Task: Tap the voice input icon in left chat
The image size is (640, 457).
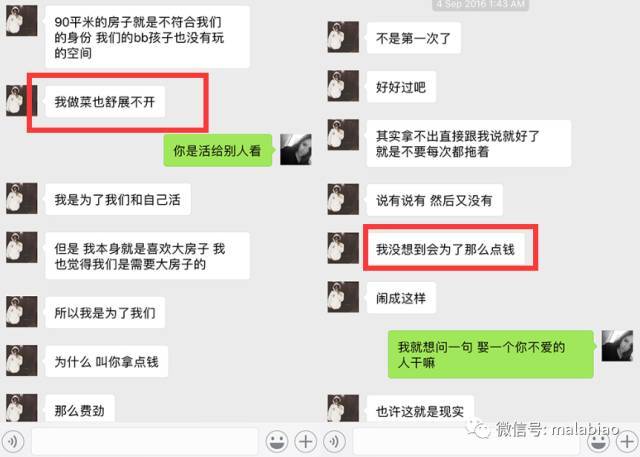Action: click(13, 441)
